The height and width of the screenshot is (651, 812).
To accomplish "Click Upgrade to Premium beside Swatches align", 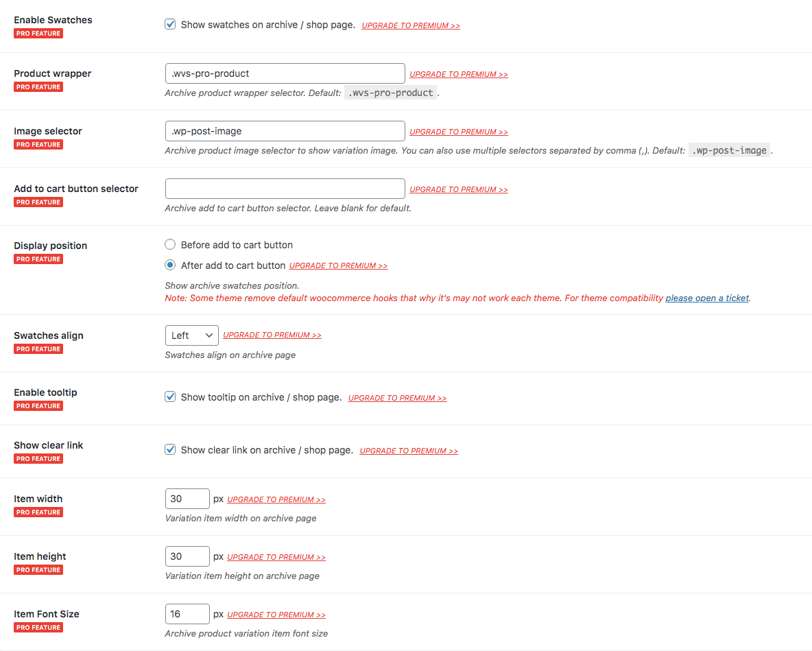I will tap(272, 335).
